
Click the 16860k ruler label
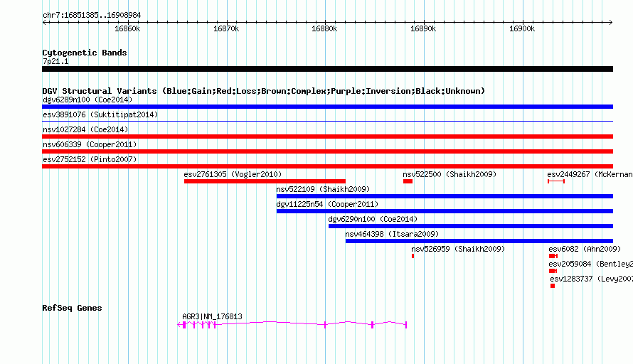coord(127,28)
